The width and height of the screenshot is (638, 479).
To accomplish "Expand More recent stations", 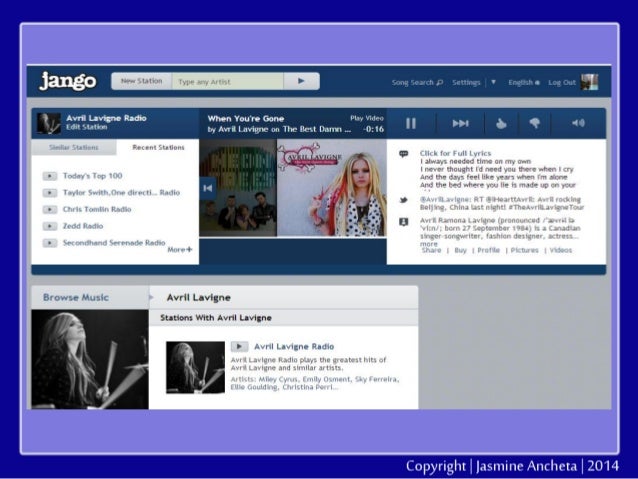I will click(x=179, y=249).
